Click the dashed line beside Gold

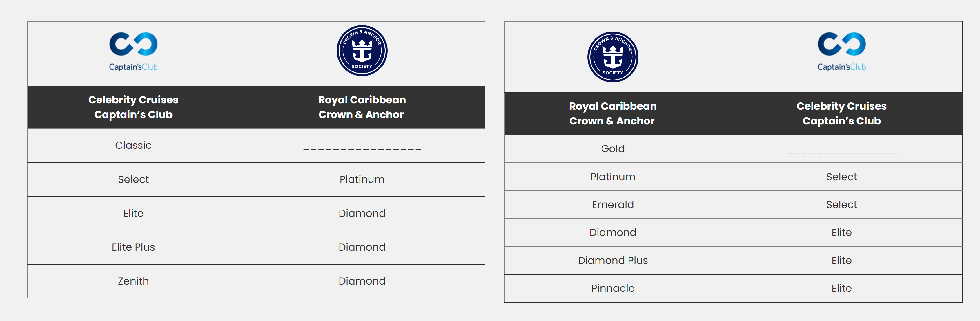click(x=841, y=153)
